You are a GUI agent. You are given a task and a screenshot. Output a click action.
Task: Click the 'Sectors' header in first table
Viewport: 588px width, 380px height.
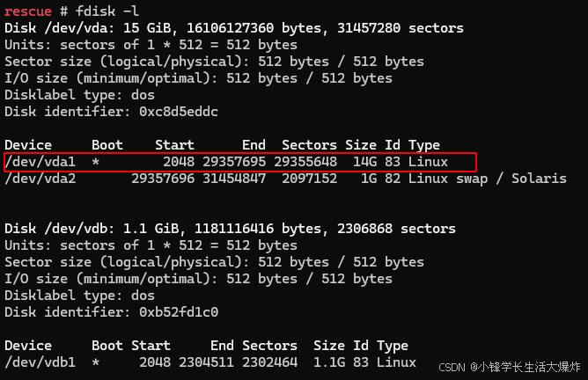coord(309,145)
